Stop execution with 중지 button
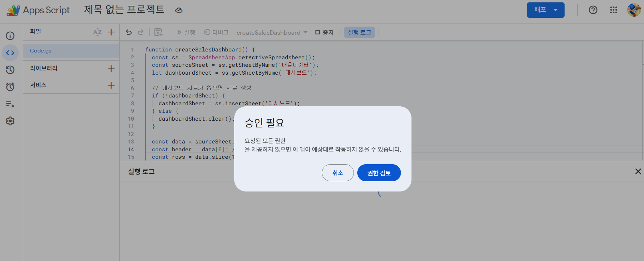Image resolution: width=644 pixels, height=261 pixels. coord(324,32)
